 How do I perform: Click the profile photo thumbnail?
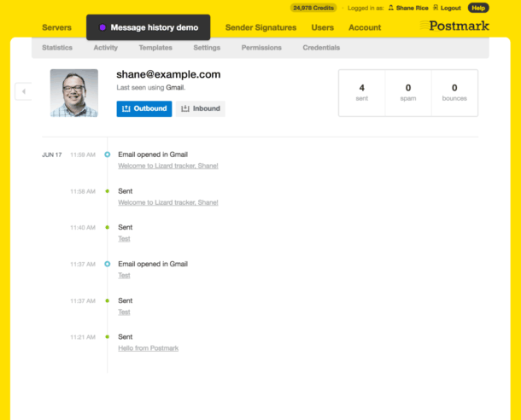tap(74, 93)
